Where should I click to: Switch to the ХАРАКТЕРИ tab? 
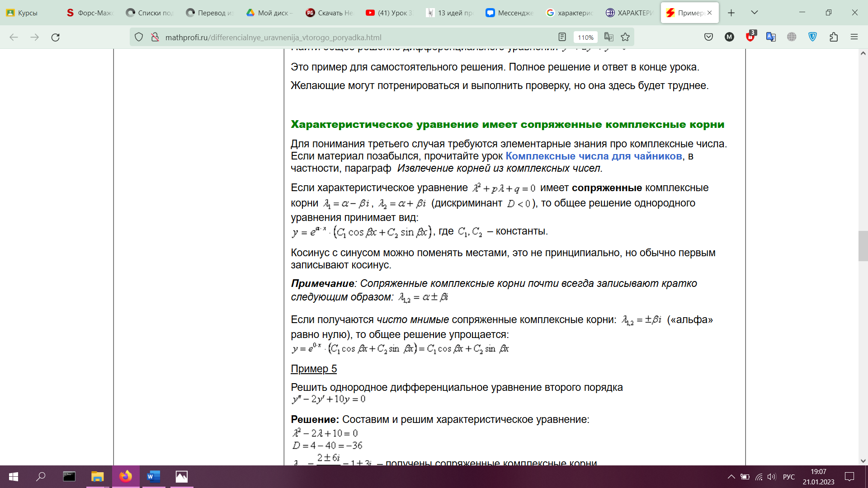pos(630,13)
